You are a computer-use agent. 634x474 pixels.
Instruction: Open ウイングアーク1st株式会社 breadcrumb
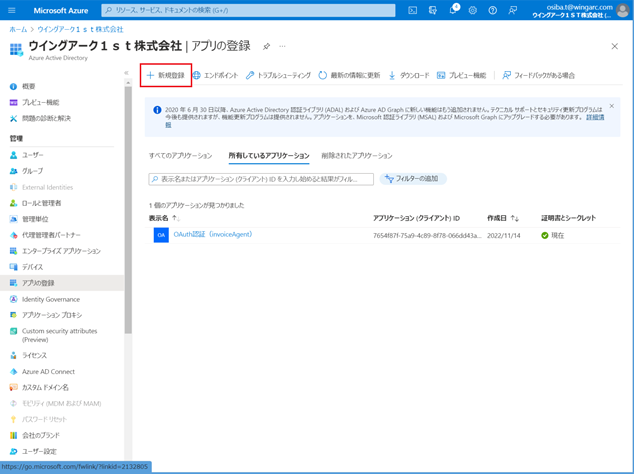click(80, 29)
